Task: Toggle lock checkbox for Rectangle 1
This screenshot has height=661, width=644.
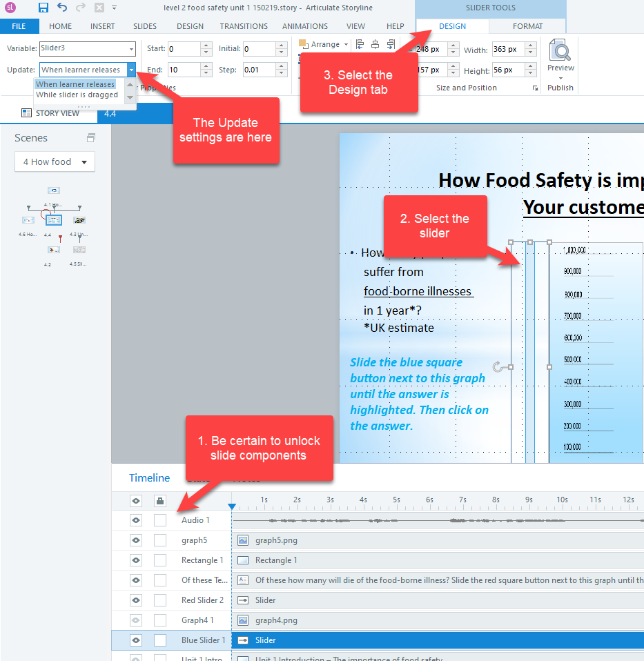Action: [159, 560]
